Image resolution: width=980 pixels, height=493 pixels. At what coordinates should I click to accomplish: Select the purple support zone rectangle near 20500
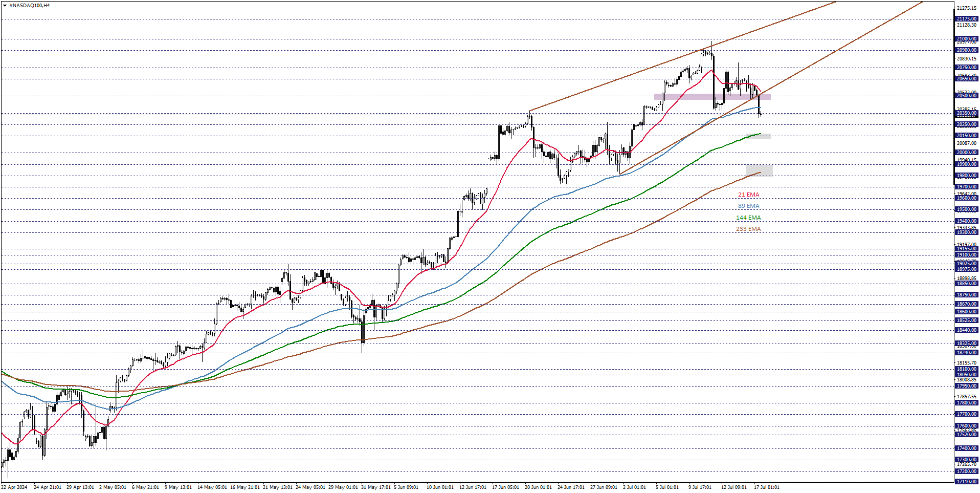712,97
